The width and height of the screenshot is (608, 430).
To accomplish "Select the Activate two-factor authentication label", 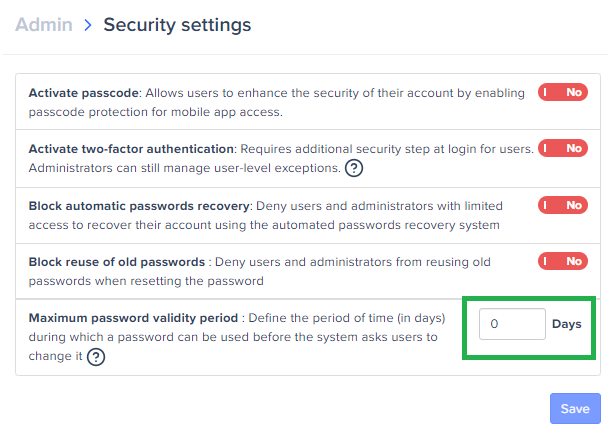I will (x=131, y=149).
